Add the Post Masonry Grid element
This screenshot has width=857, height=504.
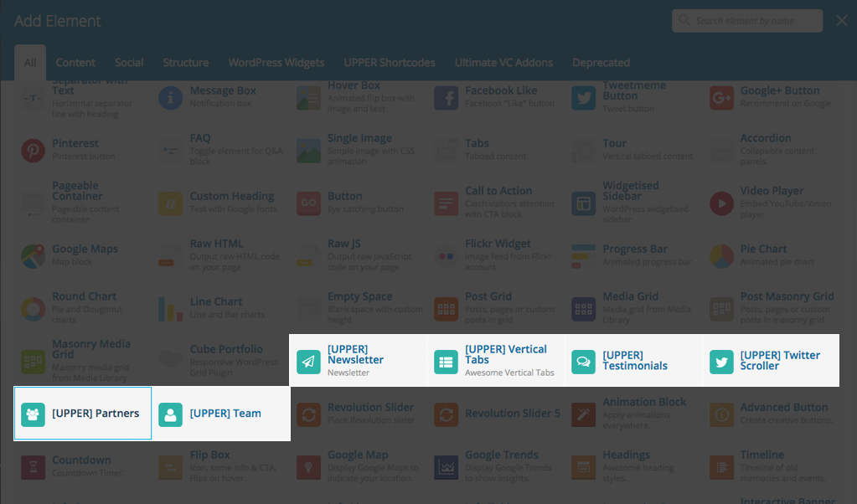pyautogui.click(x=772, y=309)
